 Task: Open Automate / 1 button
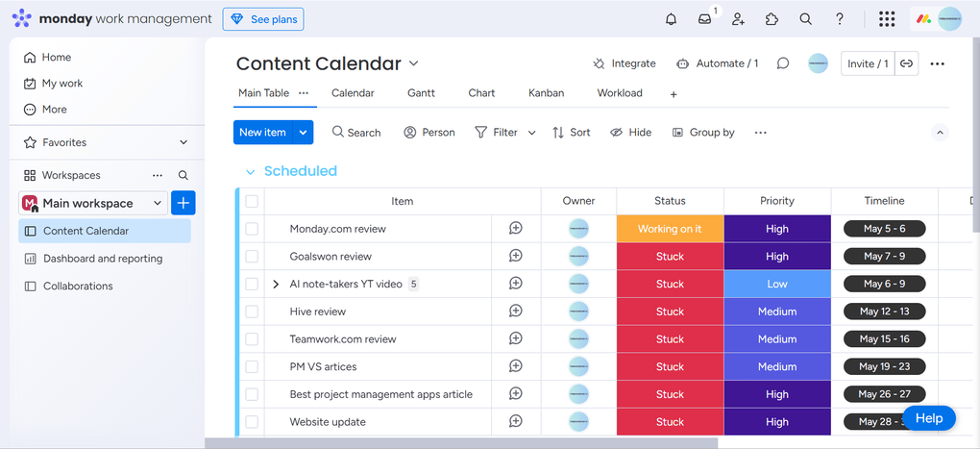pos(717,63)
